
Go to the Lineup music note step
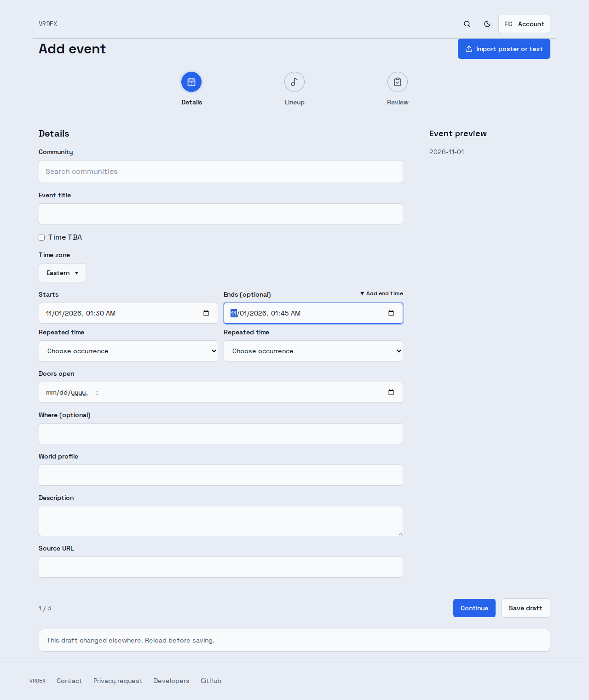pos(294,82)
